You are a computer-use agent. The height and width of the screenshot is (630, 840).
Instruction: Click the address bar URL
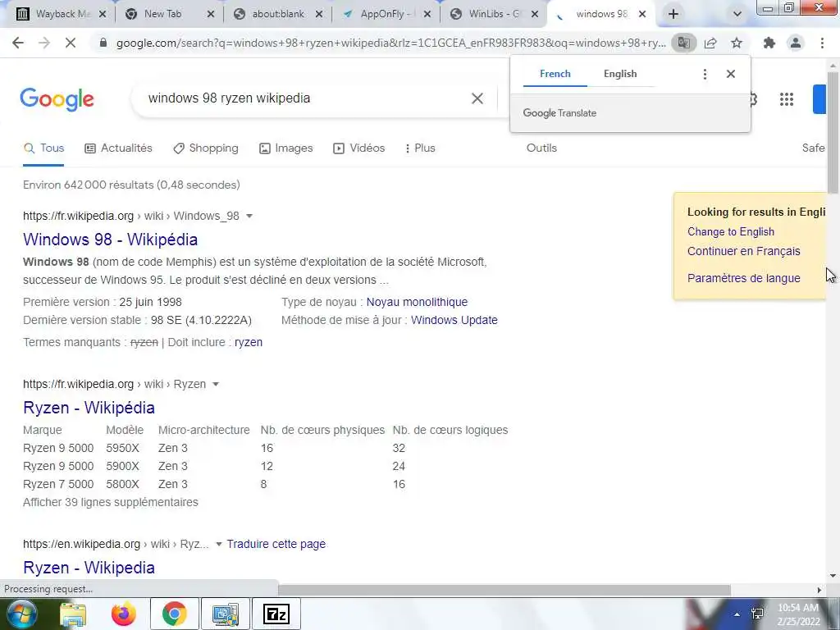pyautogui.click(x=391, y=43)
